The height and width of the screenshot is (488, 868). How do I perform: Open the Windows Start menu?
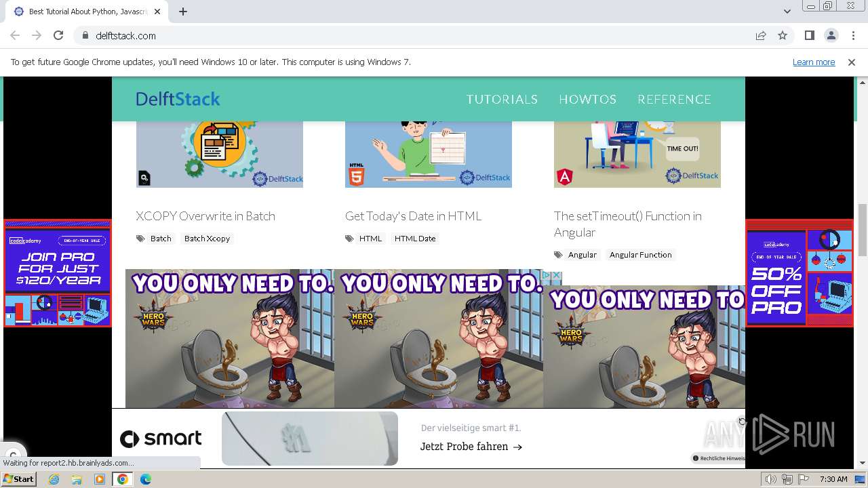(x=19, y=479)
